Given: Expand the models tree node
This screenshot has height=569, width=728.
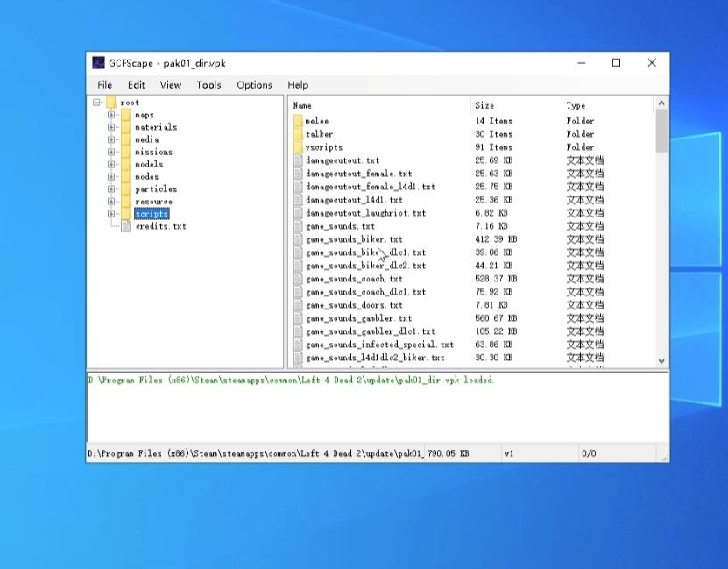Looking at the screenshot, I should tap(111, 164).
